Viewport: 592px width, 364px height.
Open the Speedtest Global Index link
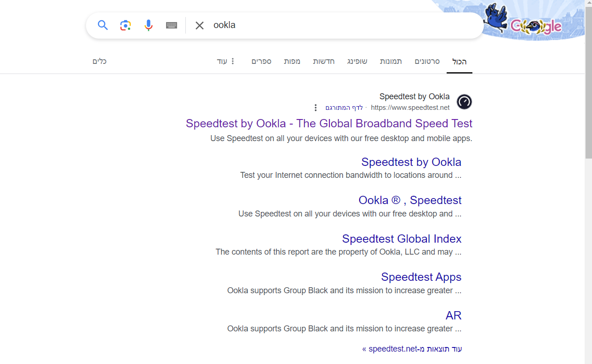[402, 239]
